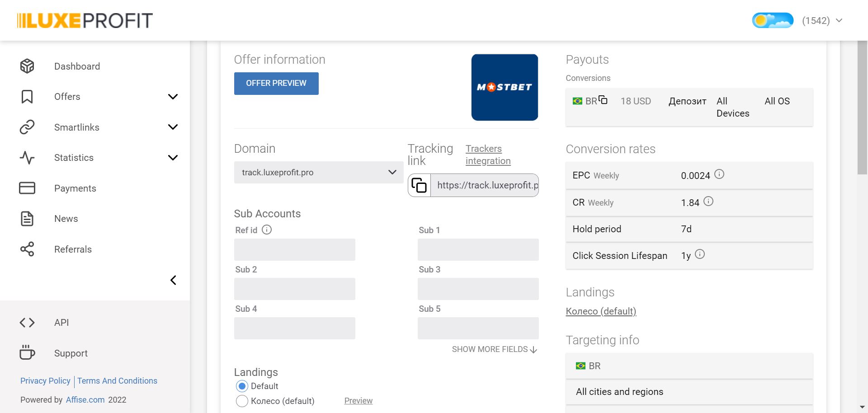The height and width of the screenshot is (413, 868).
Task: Open News in the sidebar
Action: (x=66, y=219)
